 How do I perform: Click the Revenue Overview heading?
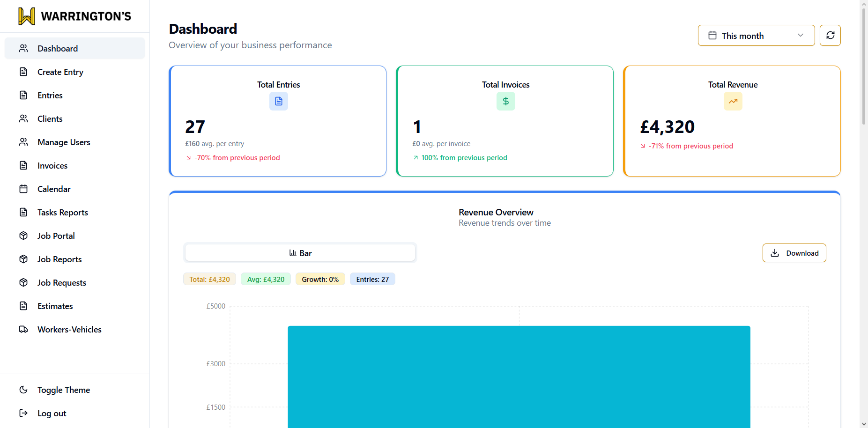(496, 212)
